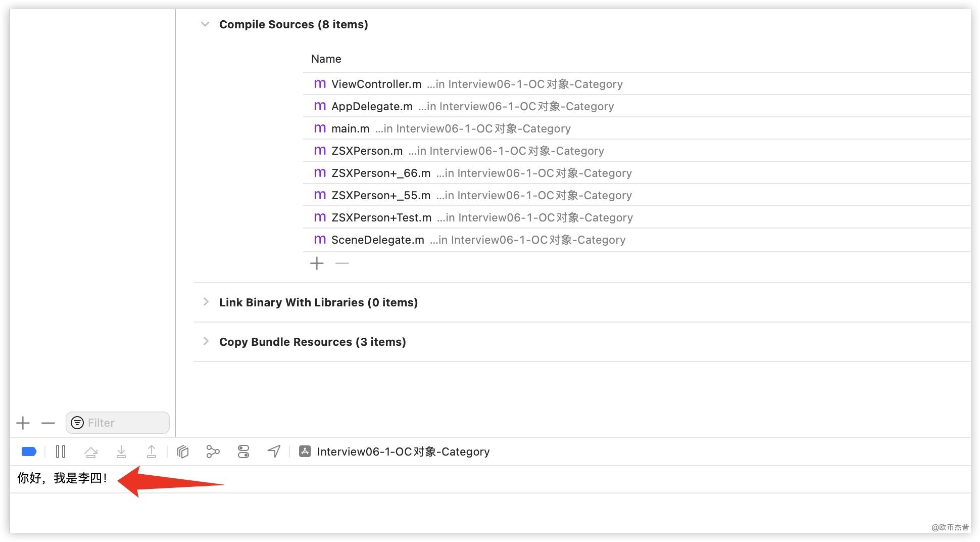The height and width of the screenshot is (542, 980).
Task: Open the Debug View Hierarchy icon
Action: pos(183,451)
